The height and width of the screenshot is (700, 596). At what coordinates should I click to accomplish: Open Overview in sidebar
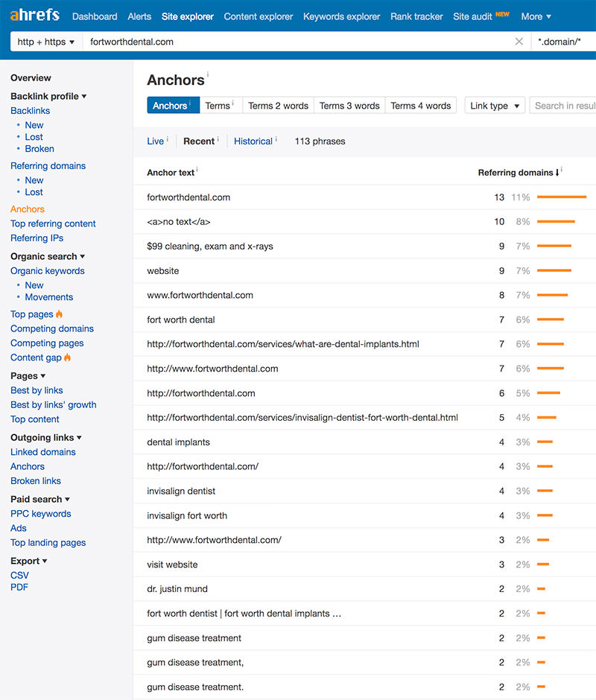[x=31, y=78]
